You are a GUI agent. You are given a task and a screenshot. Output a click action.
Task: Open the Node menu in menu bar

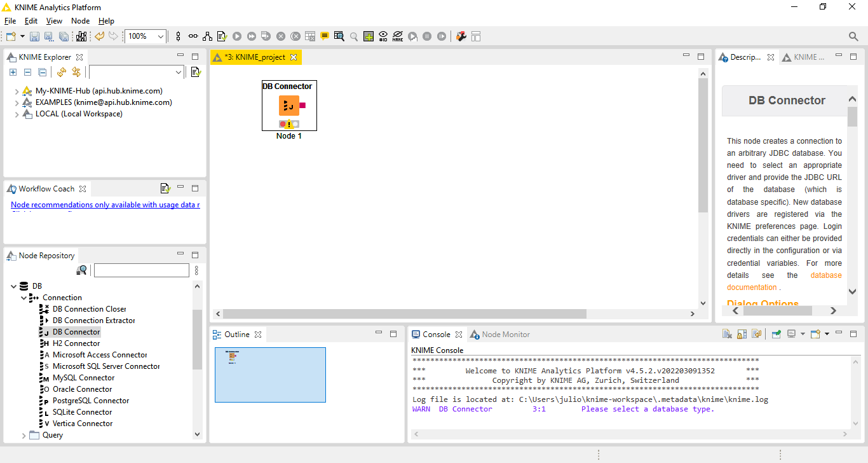tap(80, 21)
